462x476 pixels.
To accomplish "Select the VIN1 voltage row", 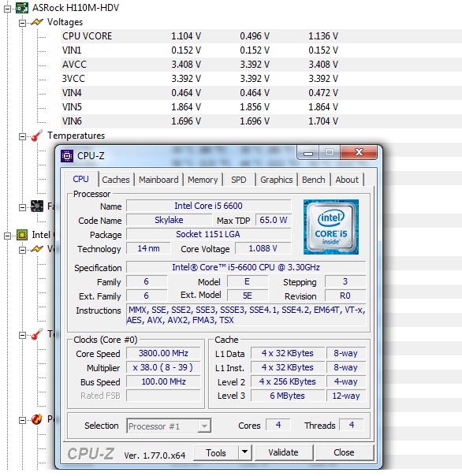I will [x=261, y=50].
